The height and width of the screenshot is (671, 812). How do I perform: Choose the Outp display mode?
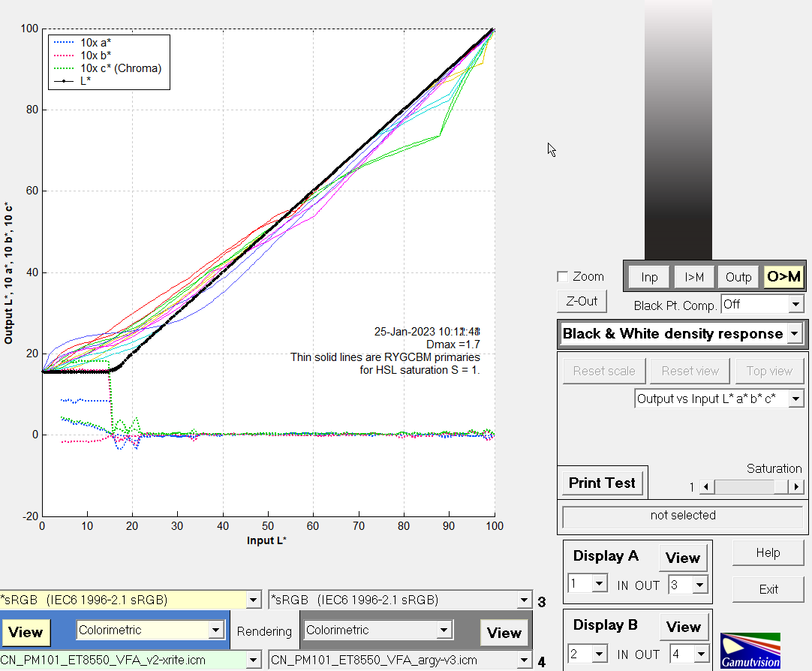coord(738,277)
